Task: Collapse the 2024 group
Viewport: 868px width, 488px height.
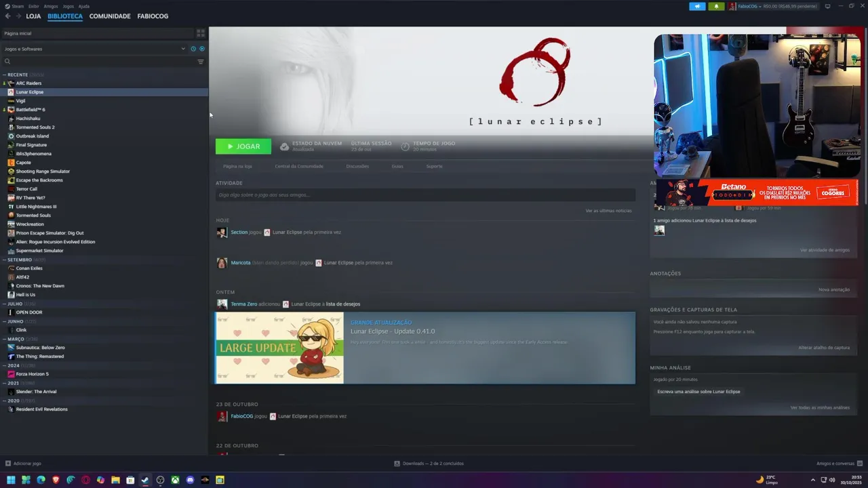Action: tap(4, 365)
